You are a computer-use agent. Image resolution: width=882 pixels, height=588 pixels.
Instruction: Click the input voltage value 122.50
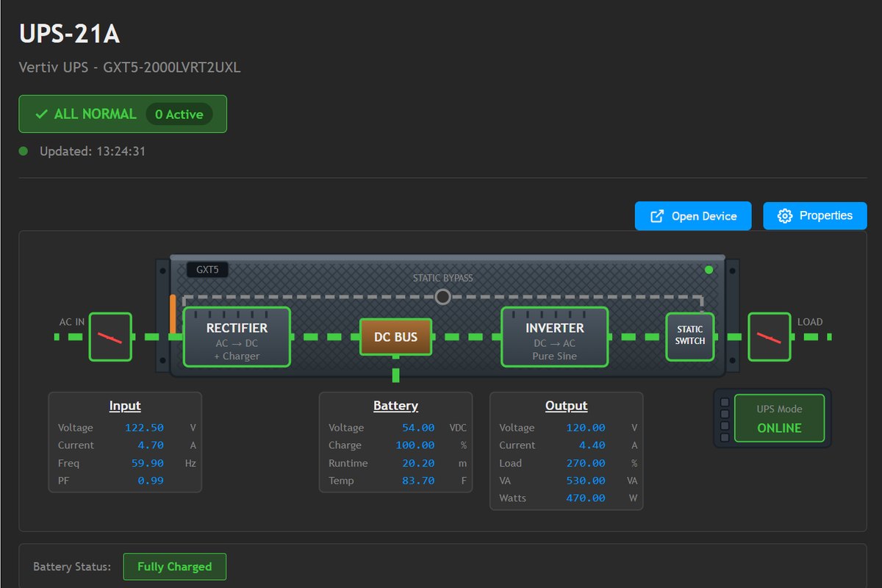[146, 428]
